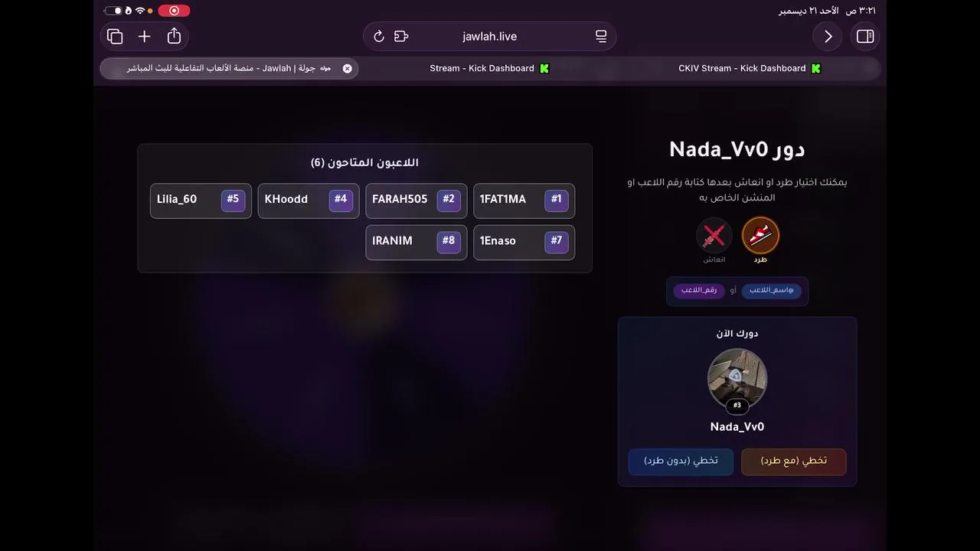The height and width of the screenshot is (551, 980).
Task: Go forward with the chevron arrow button
Action: tap(828, 36)
